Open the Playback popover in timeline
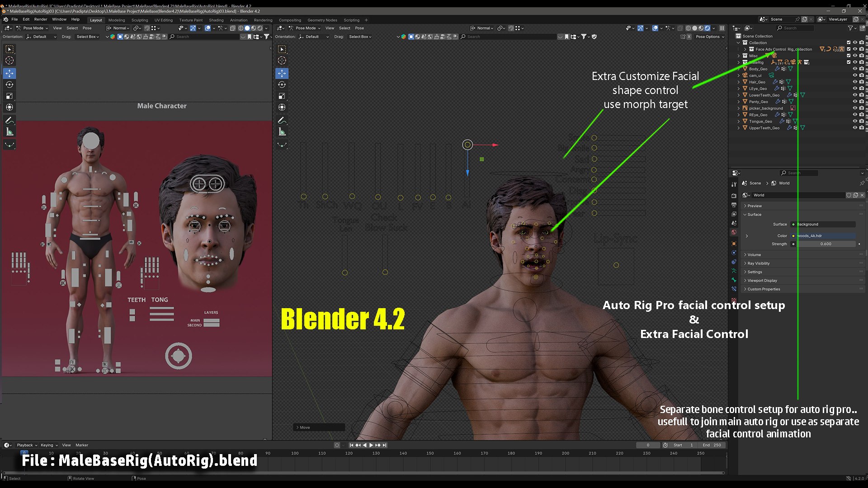The image size is (868, 488). point(27,445)
